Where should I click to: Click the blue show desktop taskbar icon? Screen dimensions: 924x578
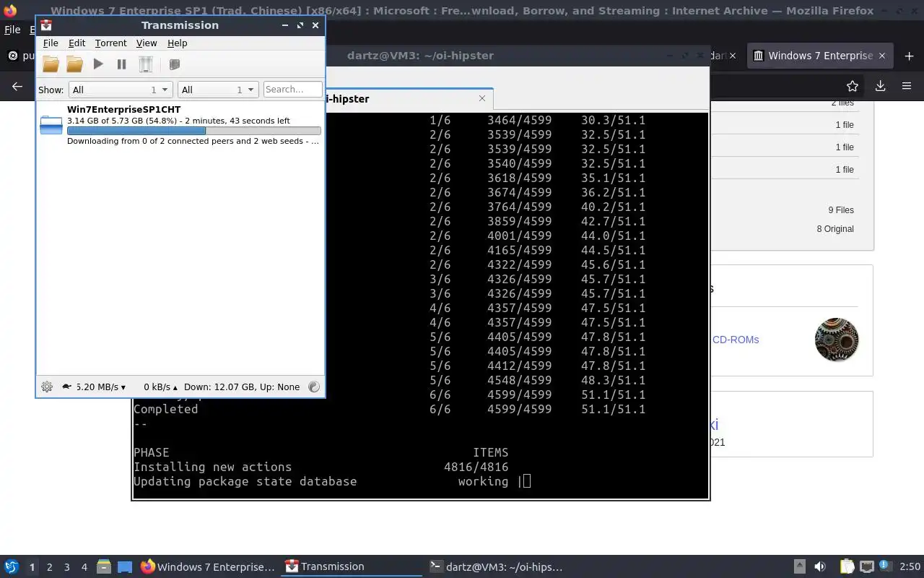[124, 567]
